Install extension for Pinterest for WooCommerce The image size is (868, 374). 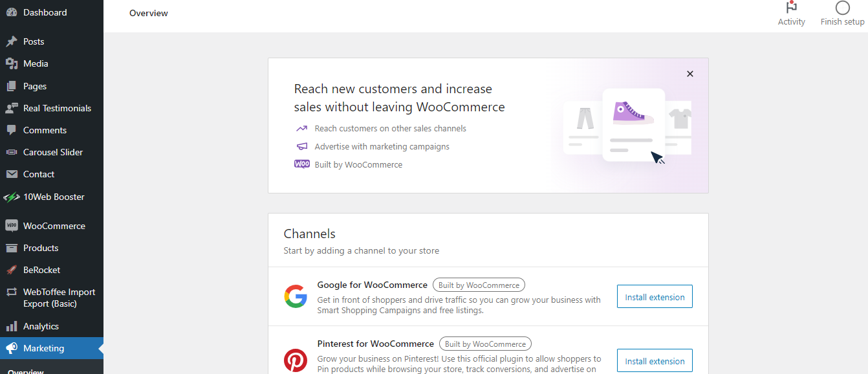pyautogui.click(x=655, y=361)
